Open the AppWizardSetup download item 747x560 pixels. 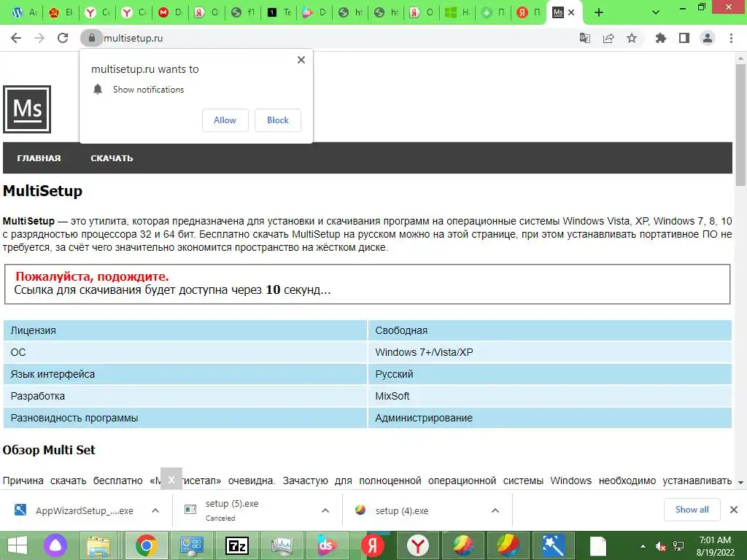[x=74, y=510]
